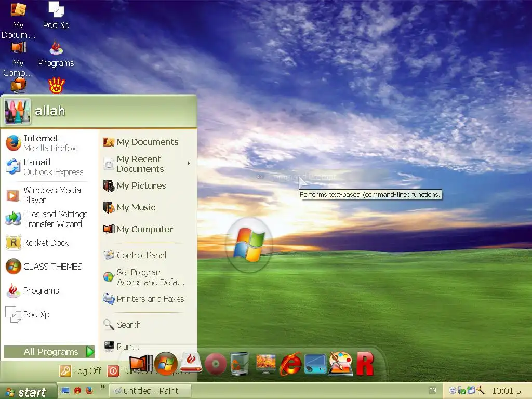Click monitor wallpaper icon in RocketDock
Image resolution: width=532 pixels, height=399 pixels.
pyautogui.click(x=265, y=364)
